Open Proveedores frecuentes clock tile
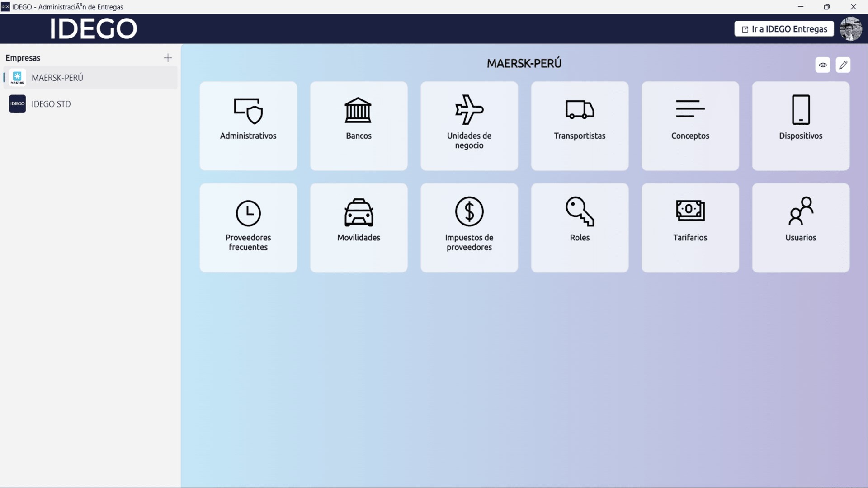The width and height of the screenshot is (868, 488). (x=248, y=227)
